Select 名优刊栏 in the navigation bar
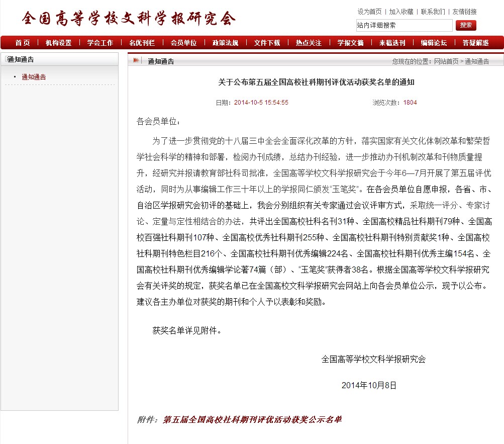504x444 pixels. coord(142,43)
